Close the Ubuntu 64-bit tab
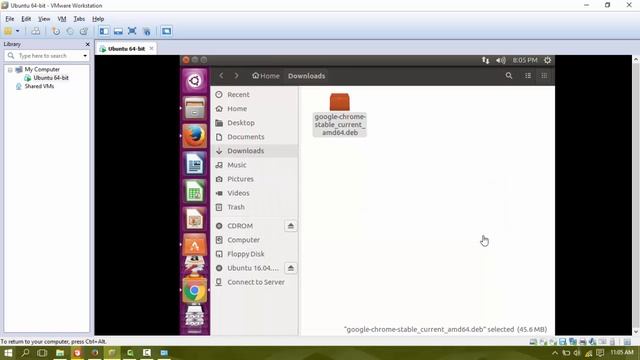 coord(151,48)
